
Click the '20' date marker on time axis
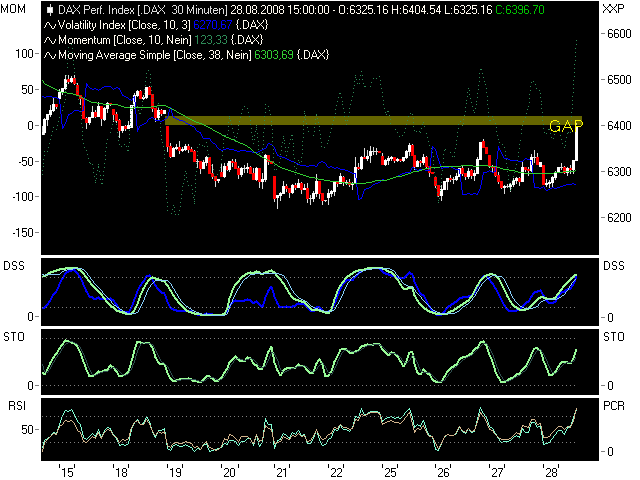click(x=229, y=472)
